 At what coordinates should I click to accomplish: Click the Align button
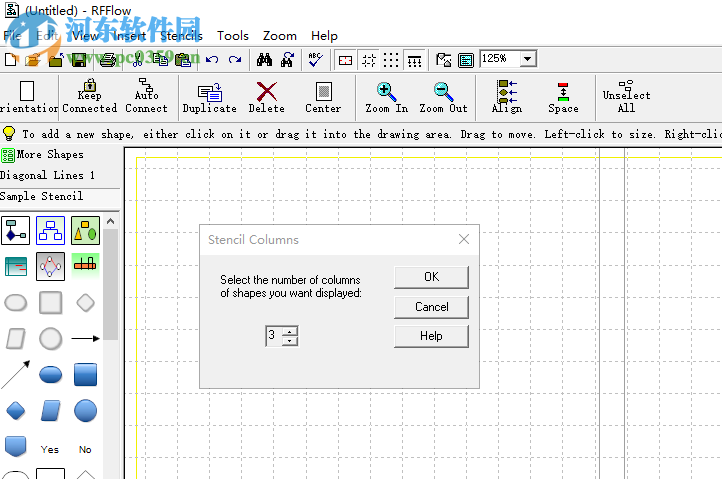click(x=507, y=96)
